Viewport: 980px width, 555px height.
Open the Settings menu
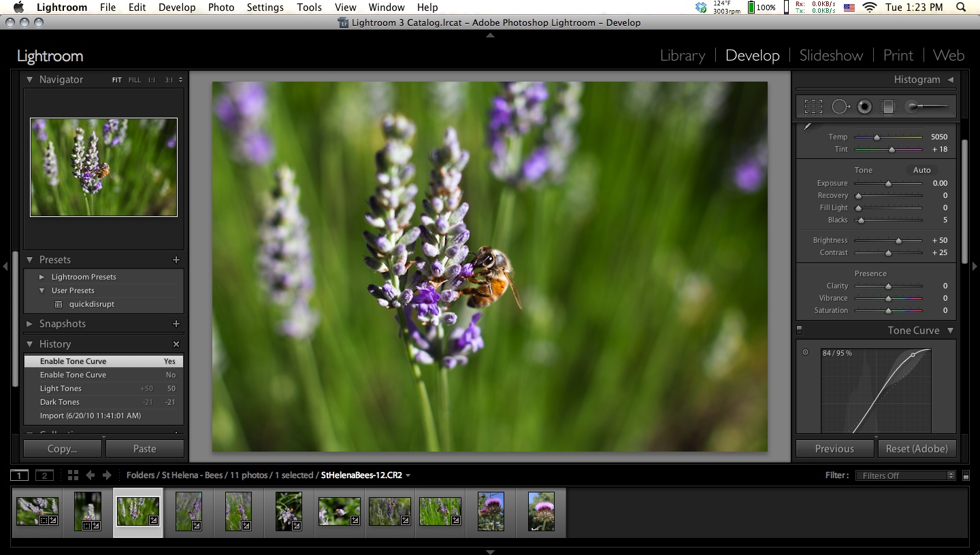pos(265,7)
